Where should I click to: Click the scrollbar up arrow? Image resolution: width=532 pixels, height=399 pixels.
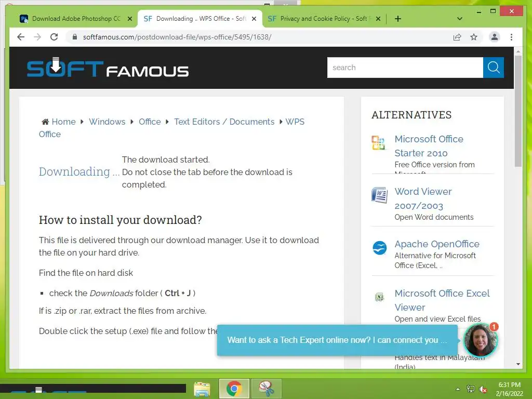click(518, 51)
